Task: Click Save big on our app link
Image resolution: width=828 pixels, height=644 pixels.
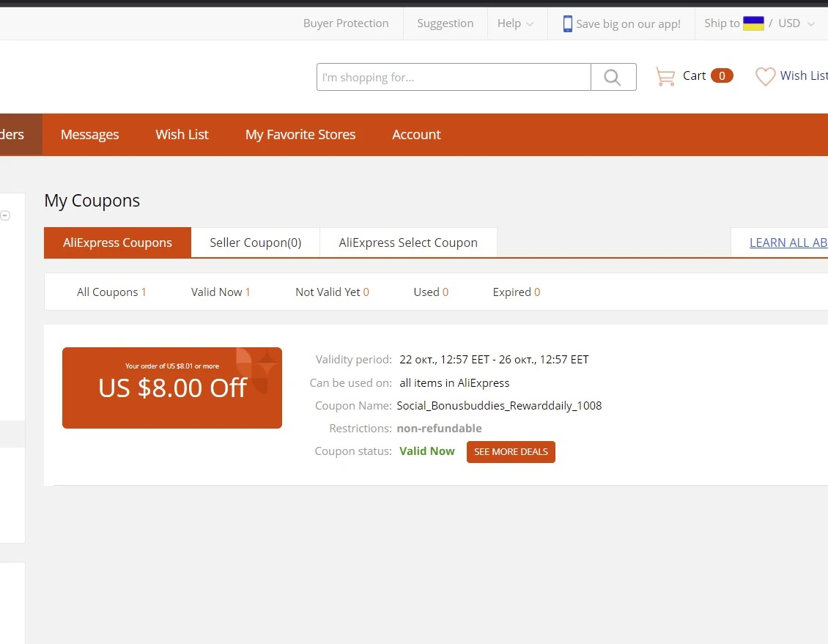Action: (x=628, y=23)
